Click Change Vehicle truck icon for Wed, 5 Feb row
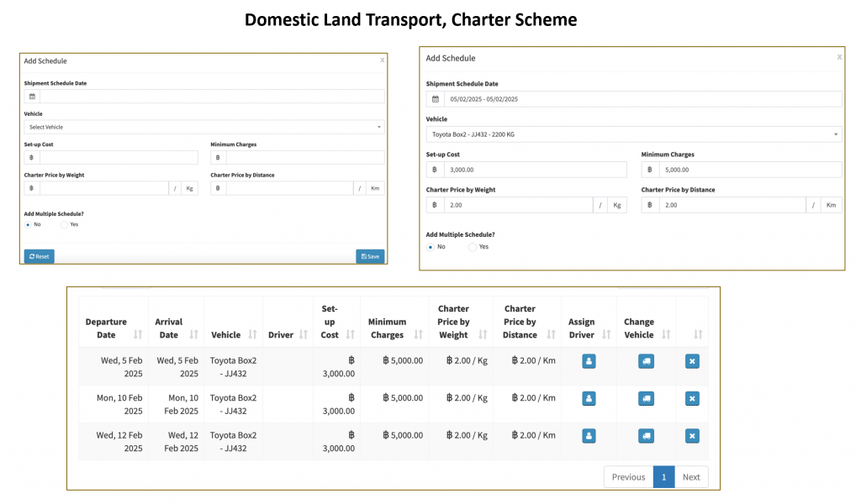The image size is (861, 504). [x=647, y=361]
